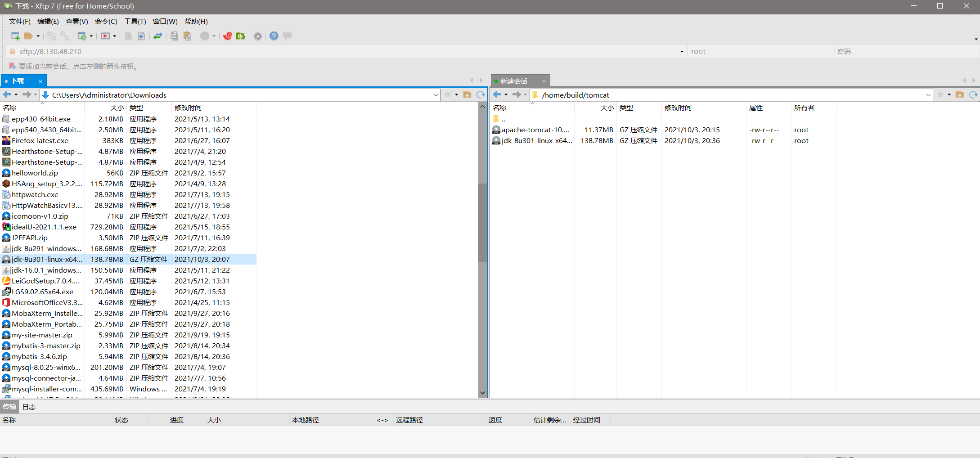Image resolution: width=980 pixels, height=458 pixels.
Task: Sort the remote list by 属性 column
Action: 769,108
